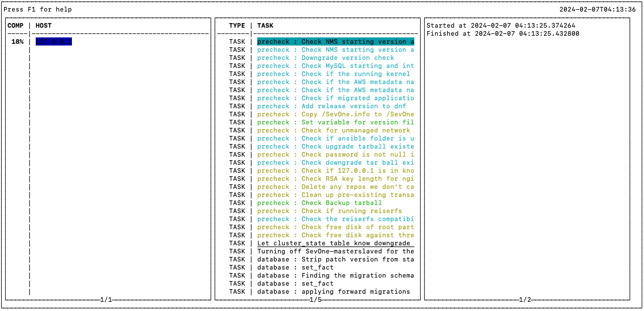Select 'Turning off SevOne-masterslaved' task
Viewport: 644px width, 311px height.
(x=336, y=251)
